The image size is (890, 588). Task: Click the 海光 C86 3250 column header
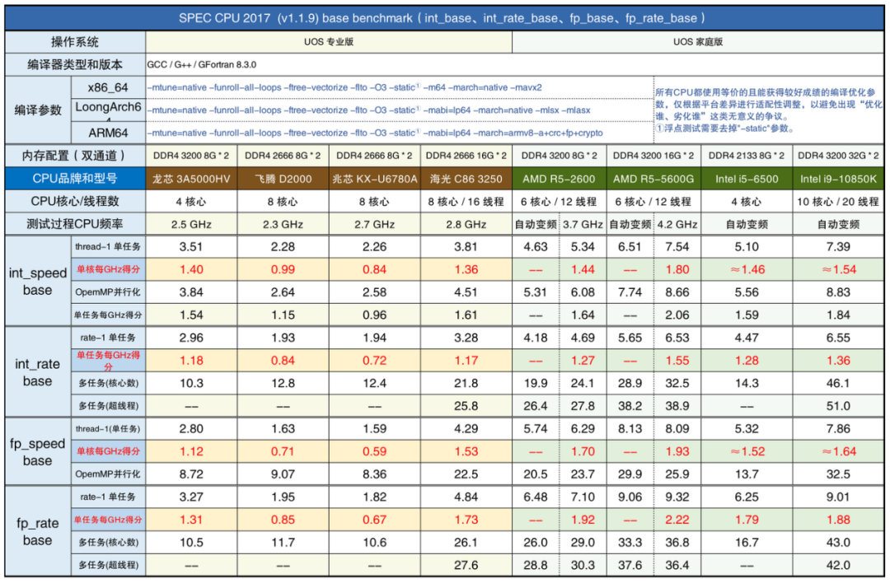[x=466, y=179]
